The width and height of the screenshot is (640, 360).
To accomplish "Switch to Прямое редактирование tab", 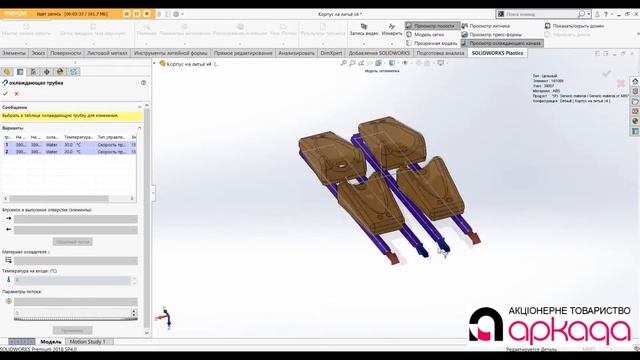I will (243, 53).
